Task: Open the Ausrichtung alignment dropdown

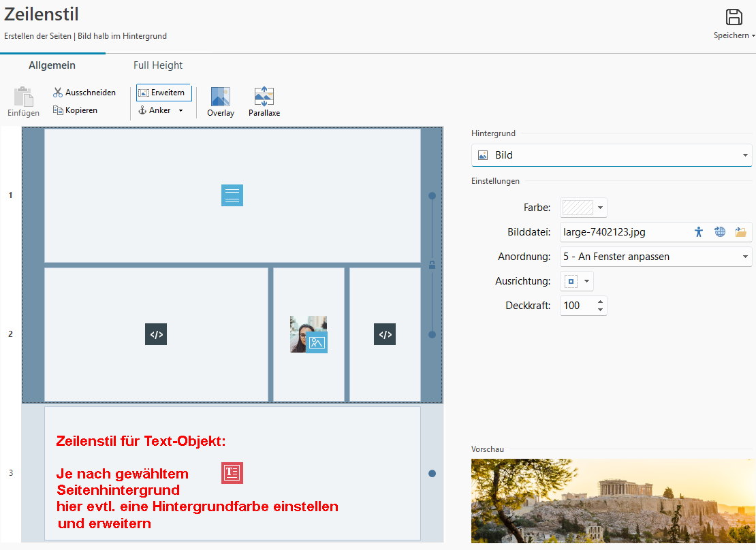Action: 577,281
